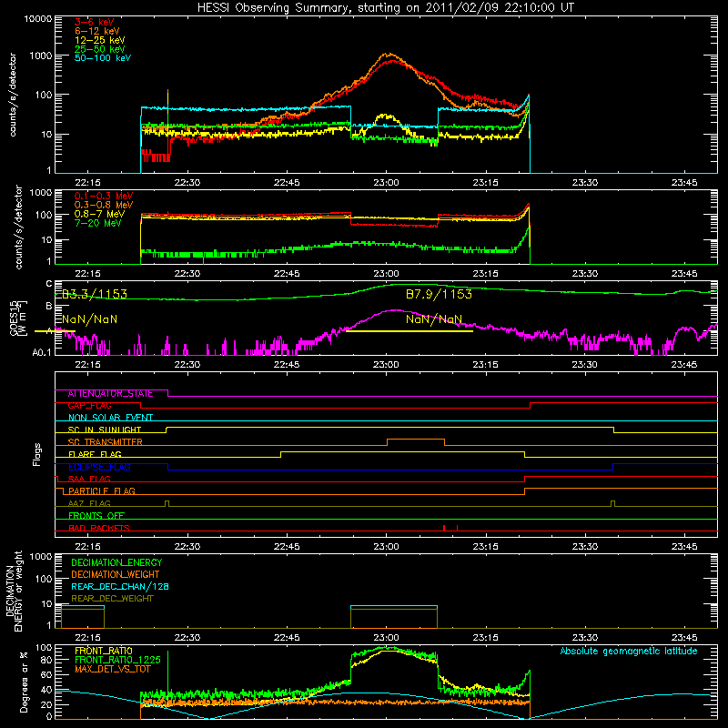Click 22:45 time label under the keV count plot

(287, 183)
